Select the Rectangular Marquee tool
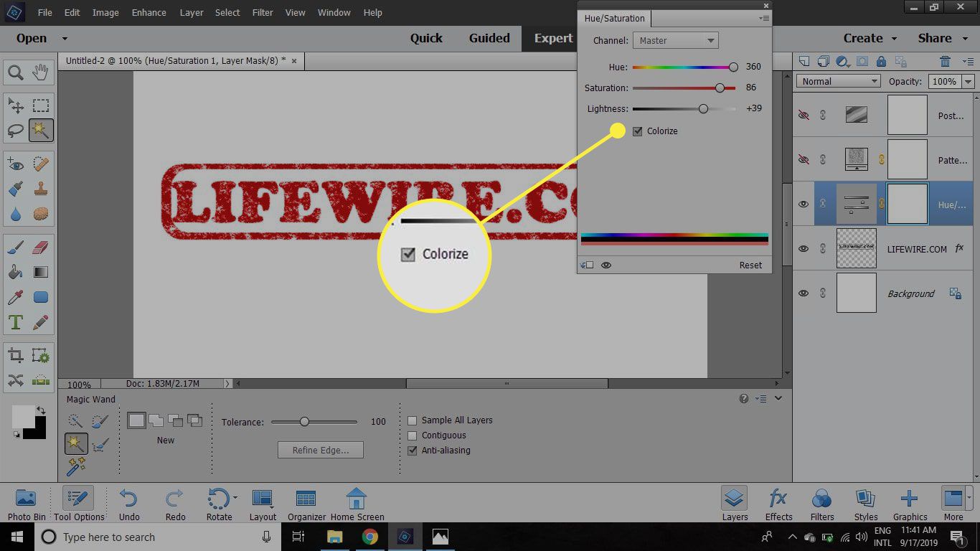The width and height of the screenshot is (980, 551). point(41,106)
